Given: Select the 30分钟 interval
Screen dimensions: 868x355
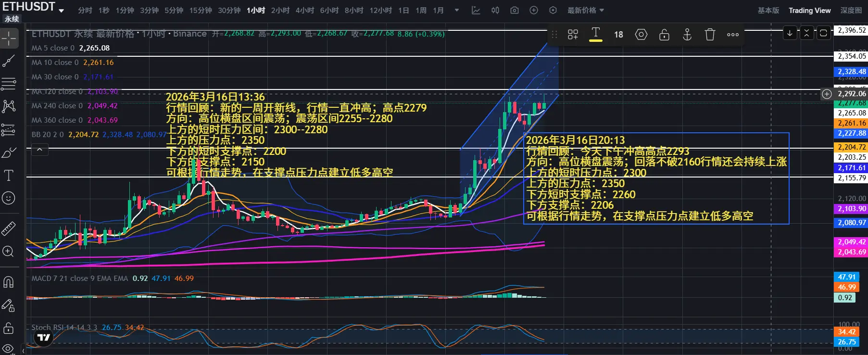Looking at the screenshot, I should click(x=229, y=10).
